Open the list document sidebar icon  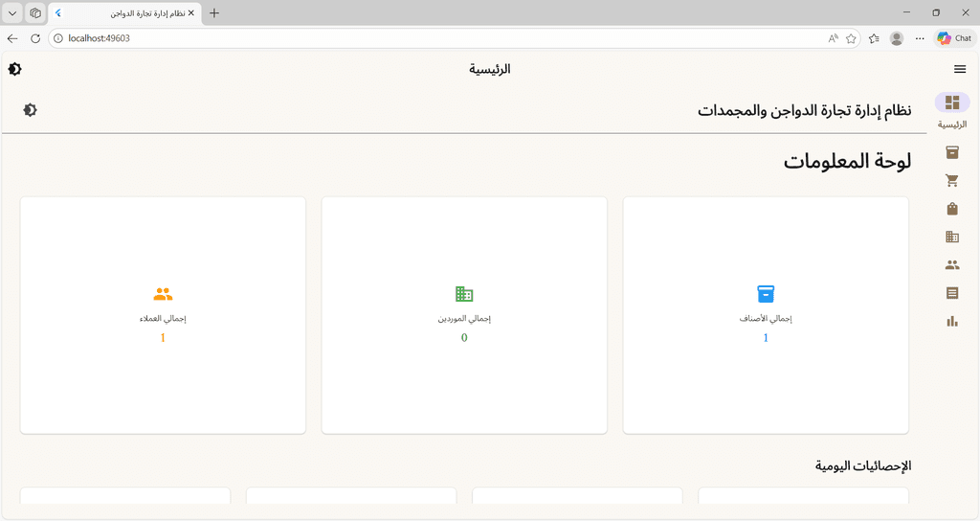tap(952, 293)
